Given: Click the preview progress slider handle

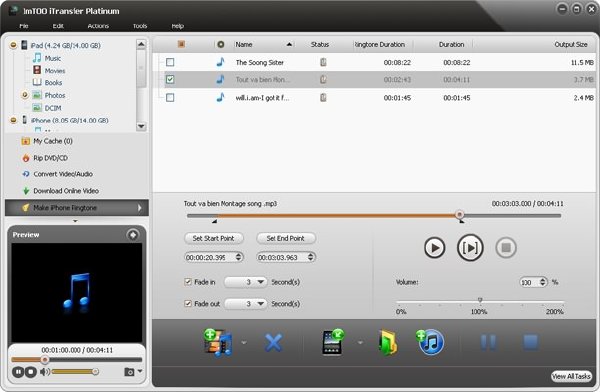Looking at the screenshot, I should click(45, 359).
